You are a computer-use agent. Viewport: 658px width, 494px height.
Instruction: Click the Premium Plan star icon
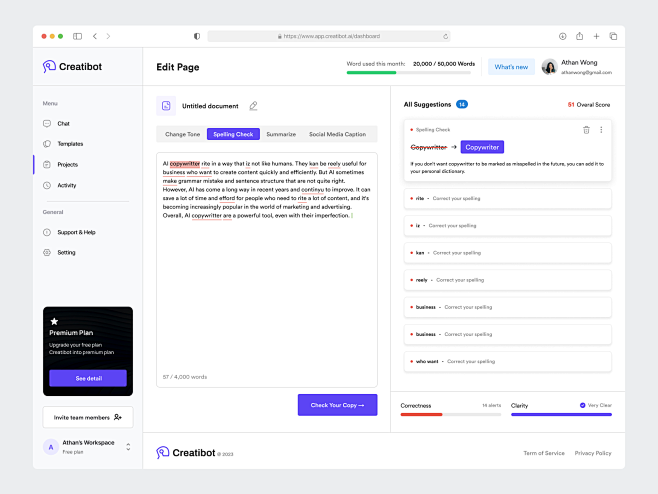point(54,321)
